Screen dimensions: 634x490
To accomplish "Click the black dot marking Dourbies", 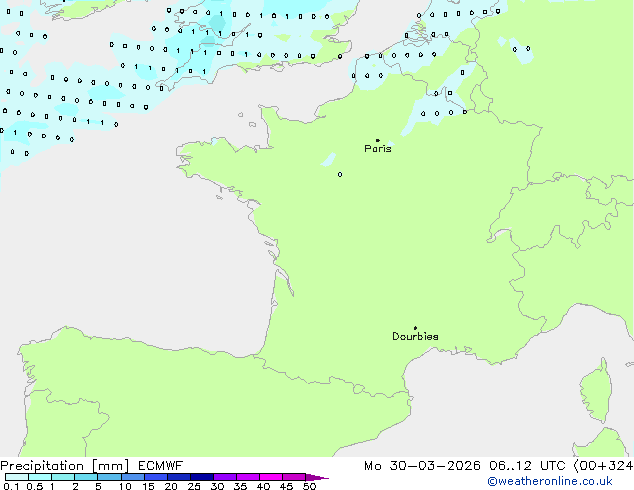I will point(415,328).
